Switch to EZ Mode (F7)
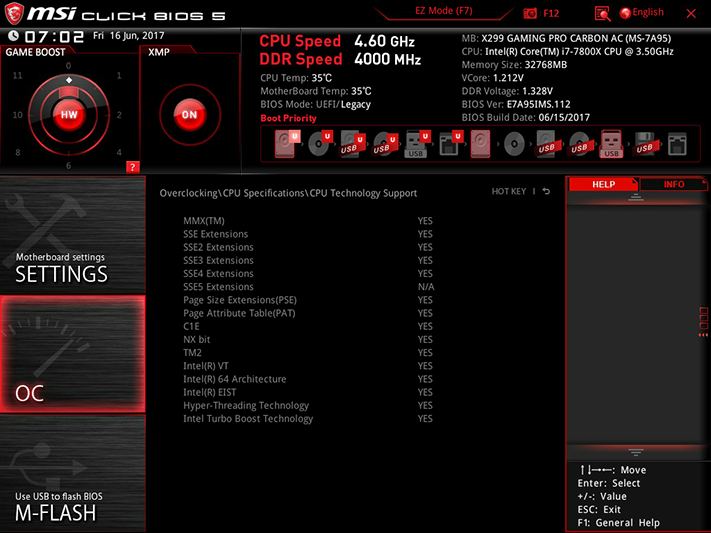This screenshot has height=533, width=711. 443,10
